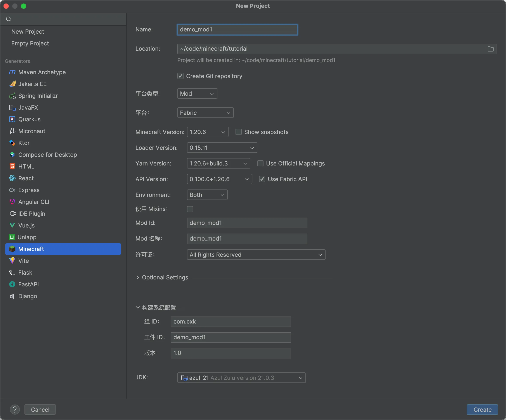Open 许可证 All Rights Reserved dropdown
The height and width of the screenshot is (420, 506).
(x=256, y=255)
